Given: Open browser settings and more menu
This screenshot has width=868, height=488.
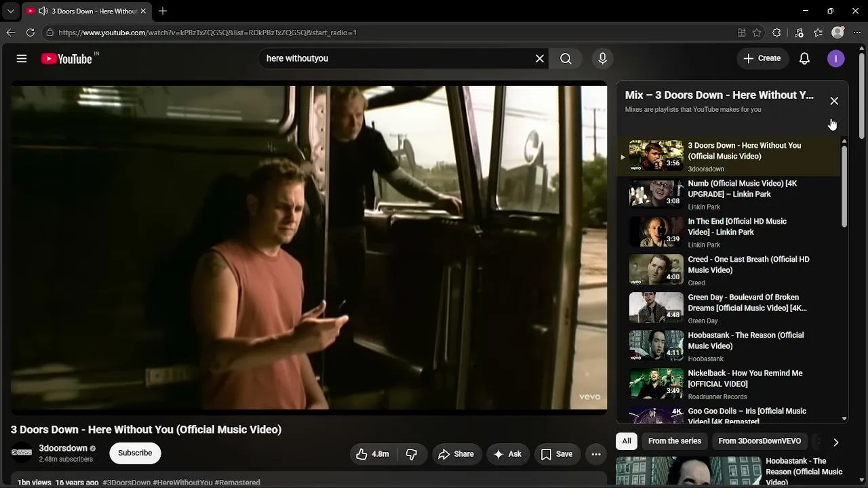Looking at the screenshot, I should [857, 33].
